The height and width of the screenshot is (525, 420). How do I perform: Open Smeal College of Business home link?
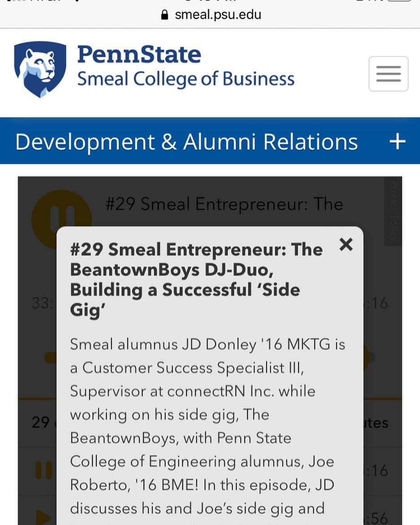pos(186,79)
